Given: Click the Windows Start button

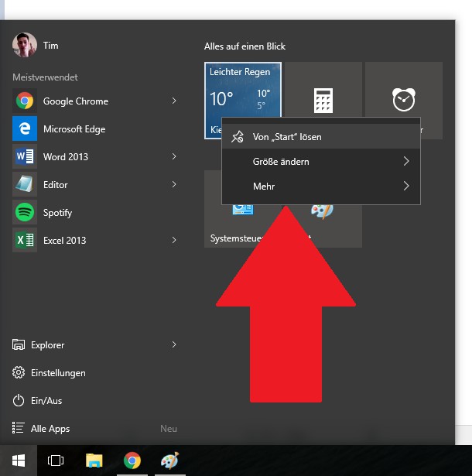Looking at the screenshot, I should (19, 461).
